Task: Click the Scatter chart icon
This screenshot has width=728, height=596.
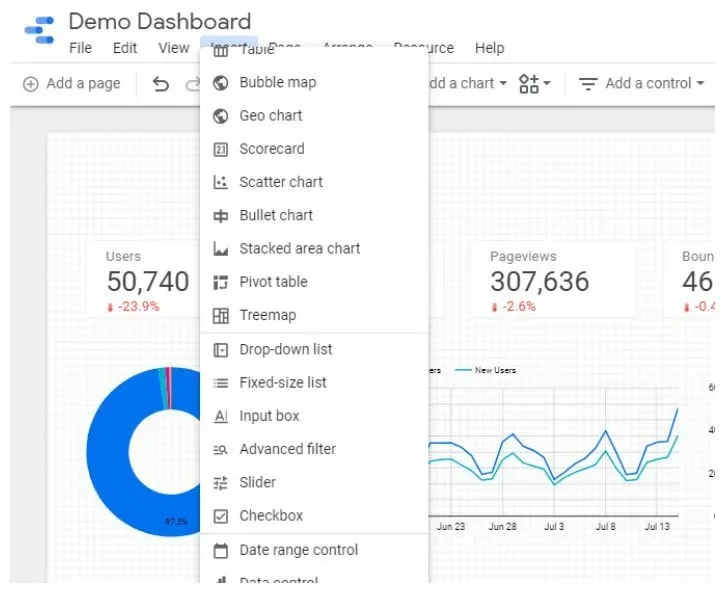Action: tap(221, 182)
